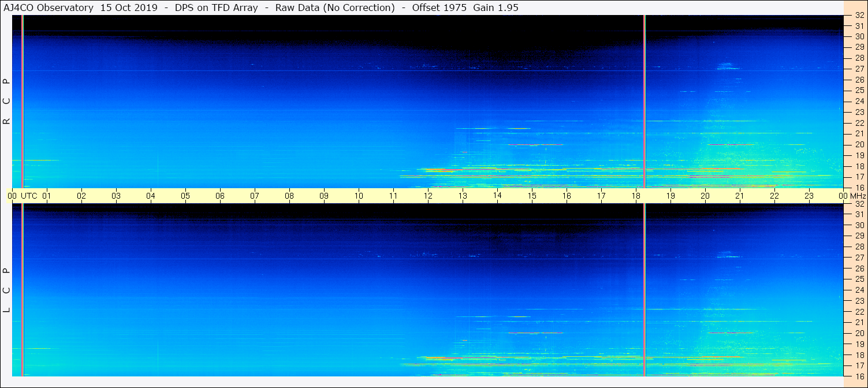Click the orange vertical marker after 18h in LCP panel
Screen dimensions: 868x388
644,290
